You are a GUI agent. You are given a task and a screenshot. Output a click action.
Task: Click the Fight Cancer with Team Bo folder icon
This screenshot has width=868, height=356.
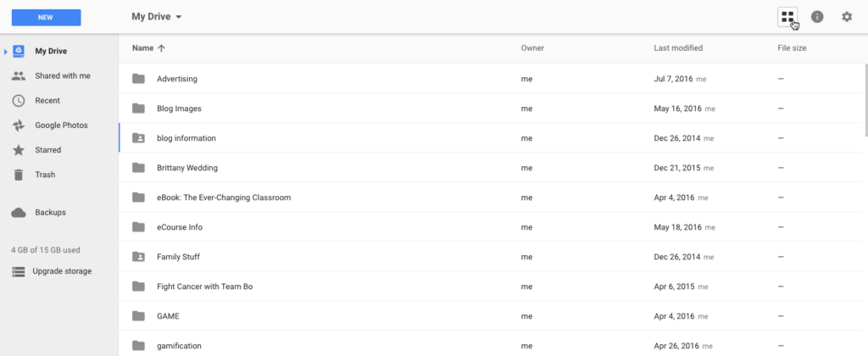tap(138, 286)
